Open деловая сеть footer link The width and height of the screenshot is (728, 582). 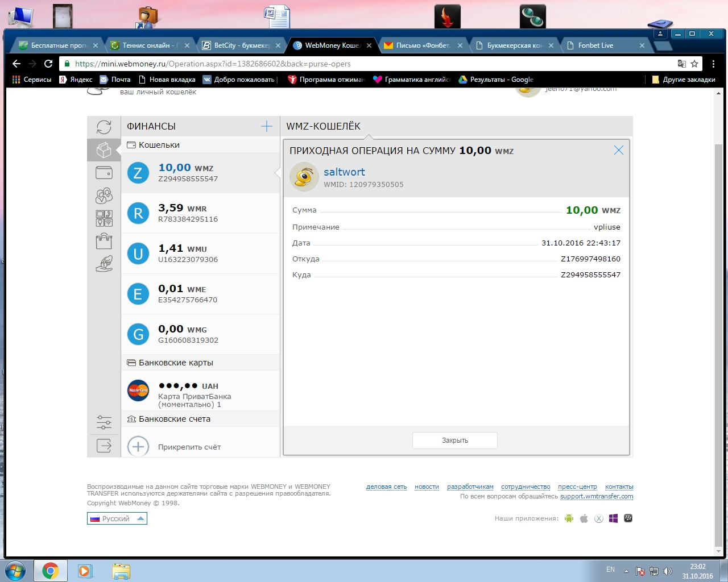387,487
